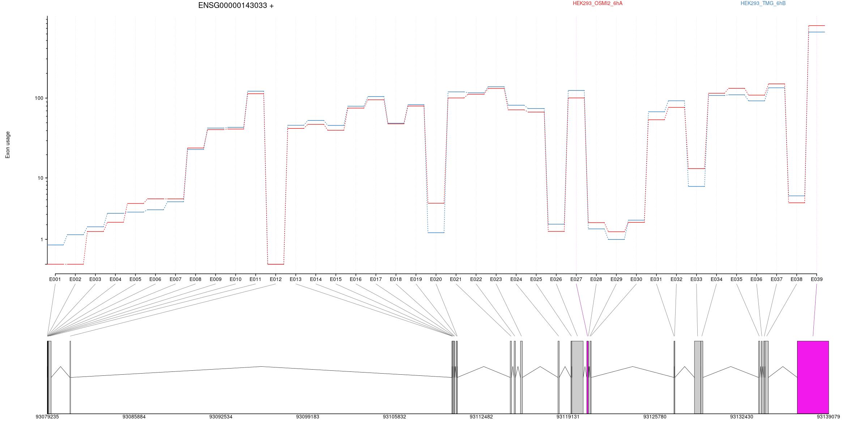The image size is (868, 434).
Task: Click genomic coordinate 93132430
Action: coord(742,417)
